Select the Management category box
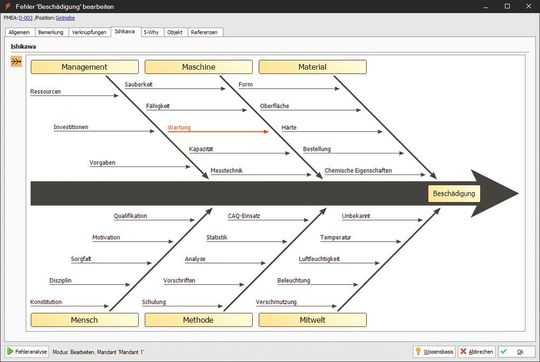 point(84,67)
